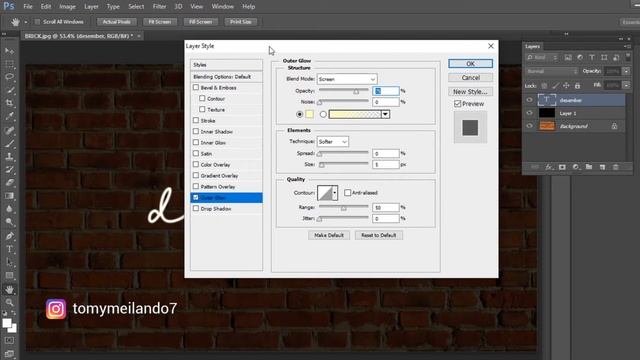This screenshot has width=640, height=360.
Task: Click OK in Layer Style dialog
Action: coord(470,64)
